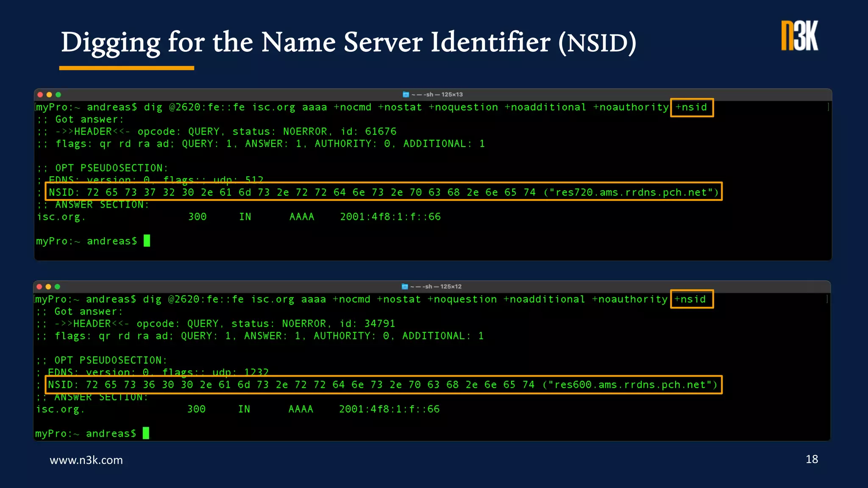Click NSID line showing res600.ams.rrdns.pch.net
868x488 pixels.
tap(383, 385)
